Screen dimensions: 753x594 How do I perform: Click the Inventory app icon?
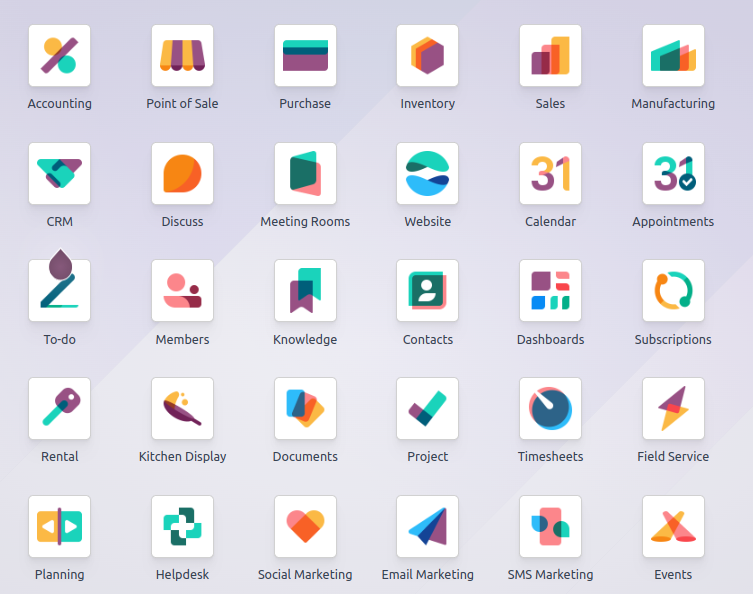[x=427, y=56]
